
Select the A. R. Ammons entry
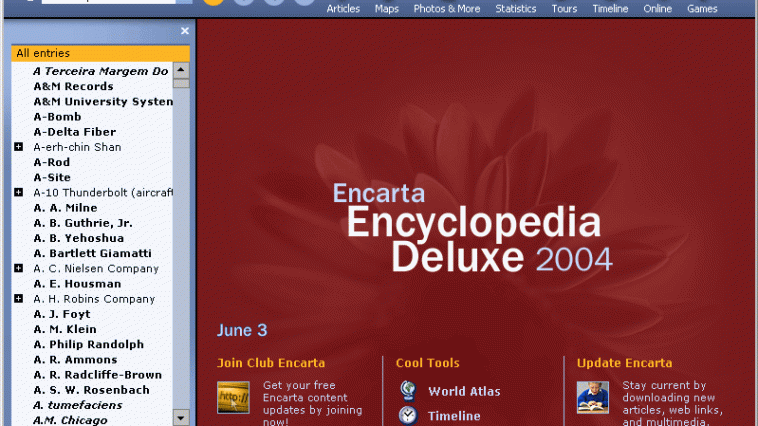(75, 360)
